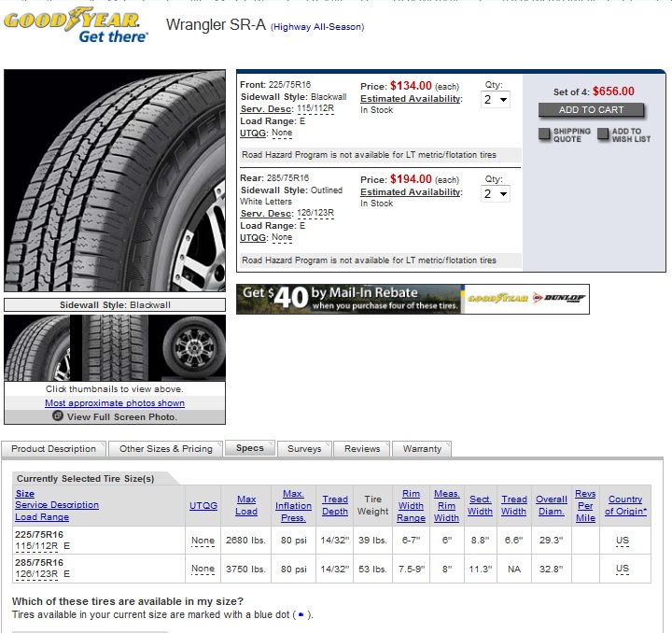Click rear tire Serv. Desc link

(x=267, y=214)
